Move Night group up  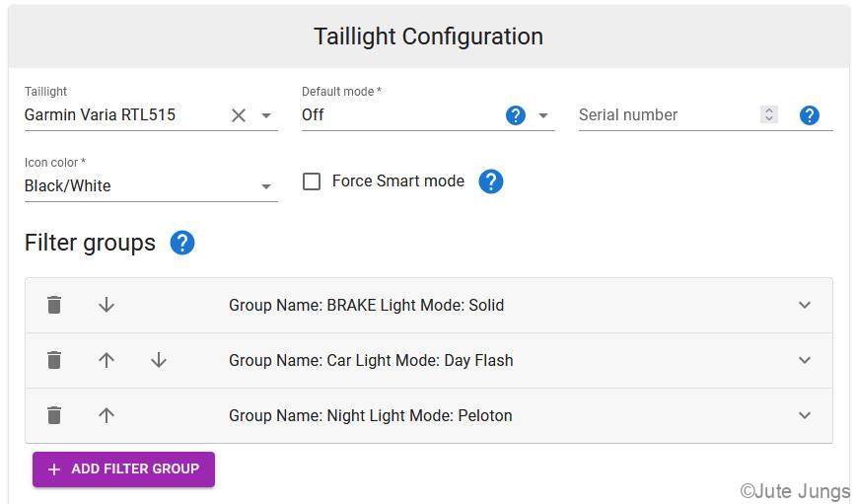[107, 415]
